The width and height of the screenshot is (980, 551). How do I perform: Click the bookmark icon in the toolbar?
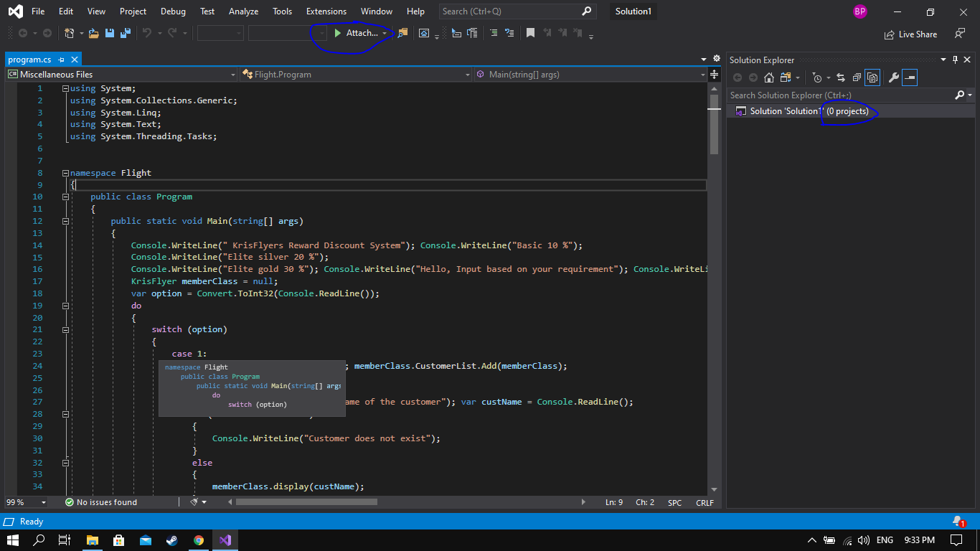(x=530, y=33)
